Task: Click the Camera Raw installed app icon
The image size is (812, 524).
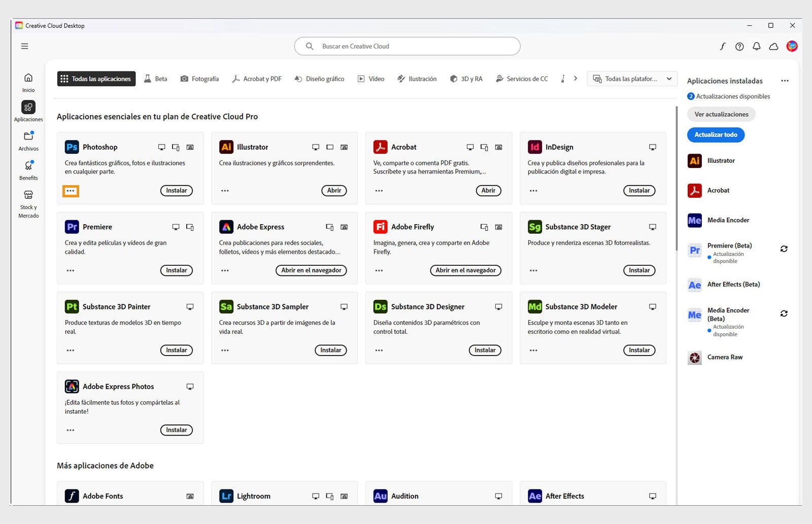Action: point(694,358)
